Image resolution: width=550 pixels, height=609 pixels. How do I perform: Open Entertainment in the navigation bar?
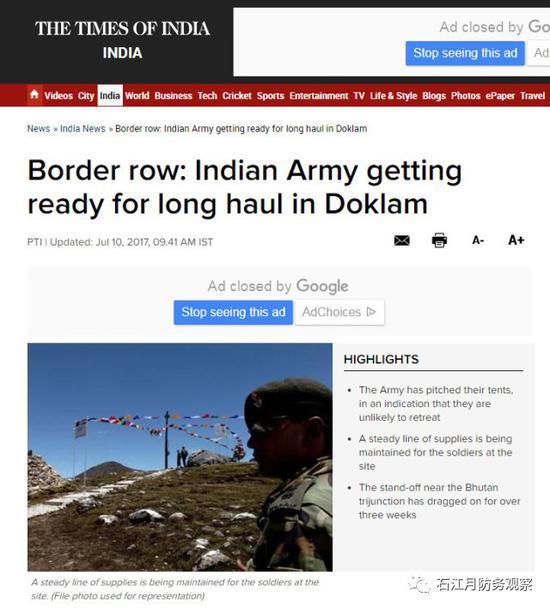(319, 96)
